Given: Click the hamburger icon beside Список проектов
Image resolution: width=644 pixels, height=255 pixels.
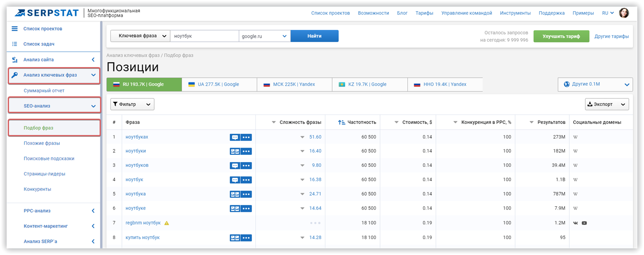Looking at the screenshot, I should pos(15,29).
